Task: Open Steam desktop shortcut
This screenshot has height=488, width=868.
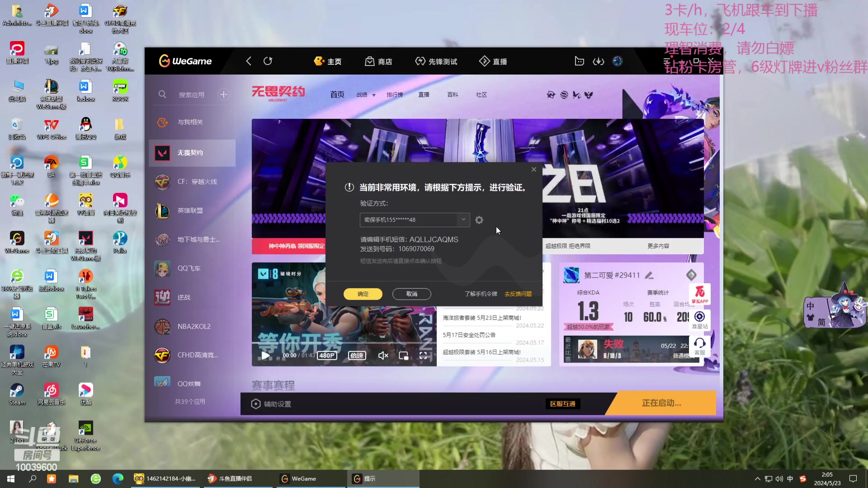Action: tap(17, 394)
